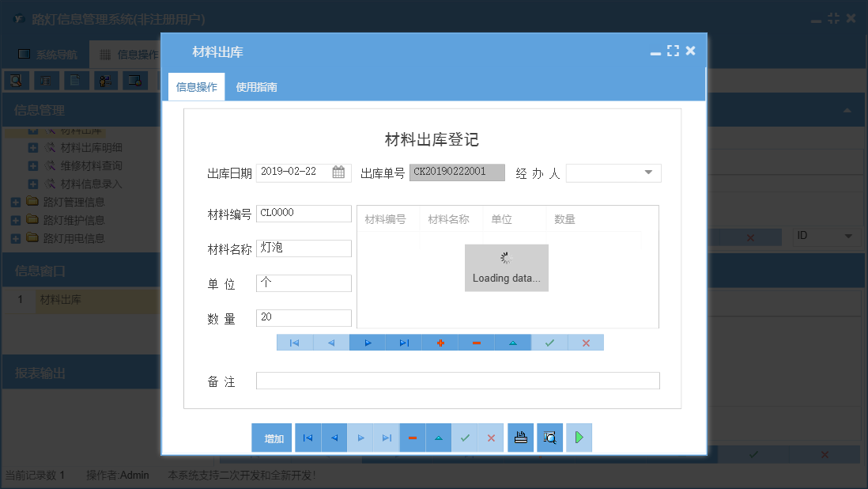Add a record with the + icon in the navigator

(x=440, y=342)
